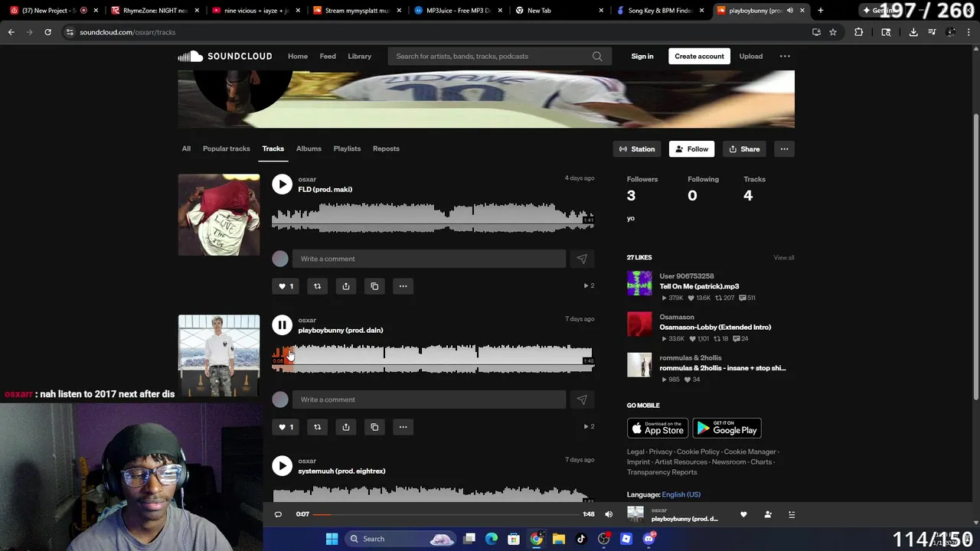Click the Sign in button
Image resolution: width=980 pixels, height=551 pixels.
point(642,56)
